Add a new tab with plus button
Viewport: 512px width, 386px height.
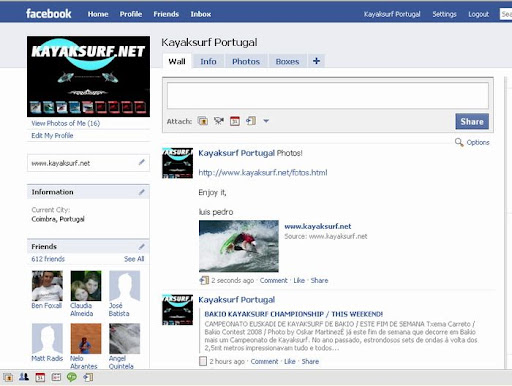point(316,61)
